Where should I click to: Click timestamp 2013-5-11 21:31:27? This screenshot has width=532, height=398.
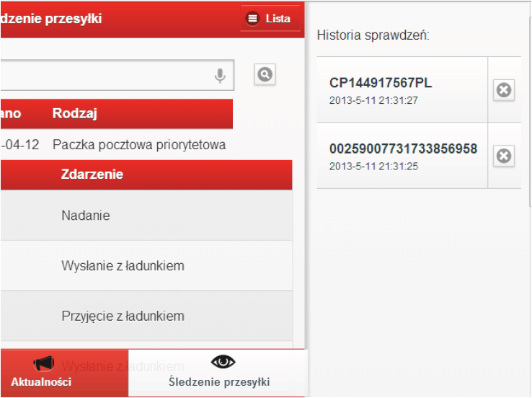373,100
